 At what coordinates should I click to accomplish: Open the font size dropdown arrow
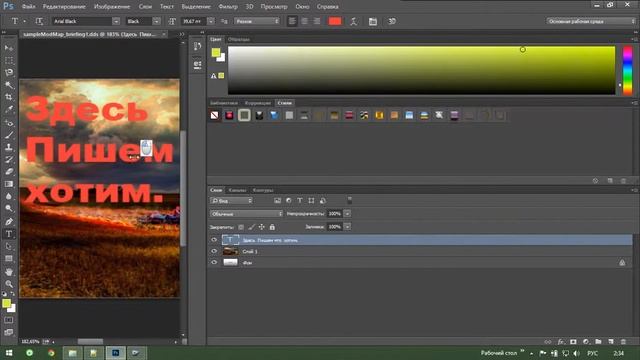click(x=211, y=21)
